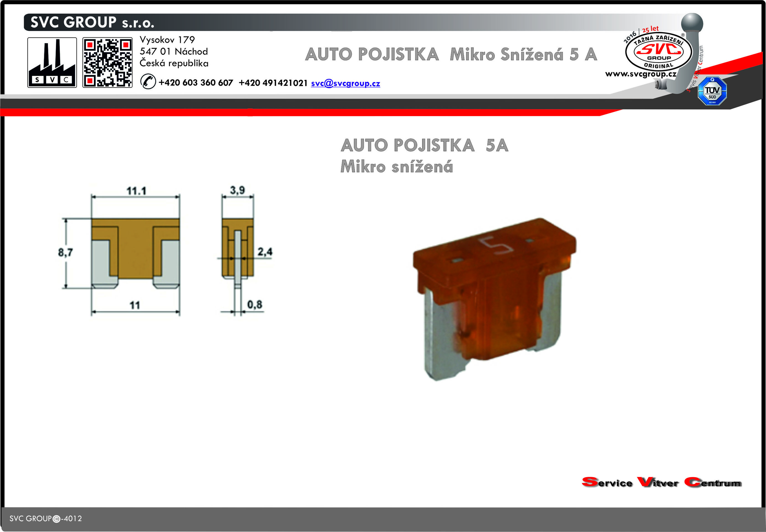The height and width of the screenshot is (532, 766).
Task: Click the www.svcgroup.cz website address
Action: click(x=640, y=74)
